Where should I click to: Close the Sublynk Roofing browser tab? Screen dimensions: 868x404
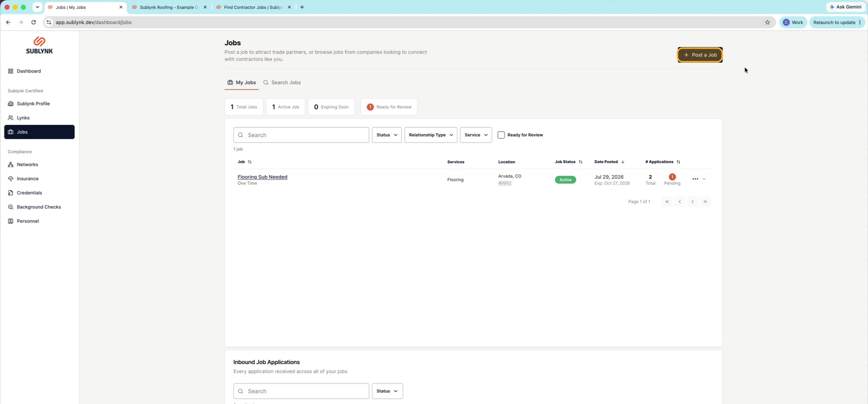(x=205, y=7)
